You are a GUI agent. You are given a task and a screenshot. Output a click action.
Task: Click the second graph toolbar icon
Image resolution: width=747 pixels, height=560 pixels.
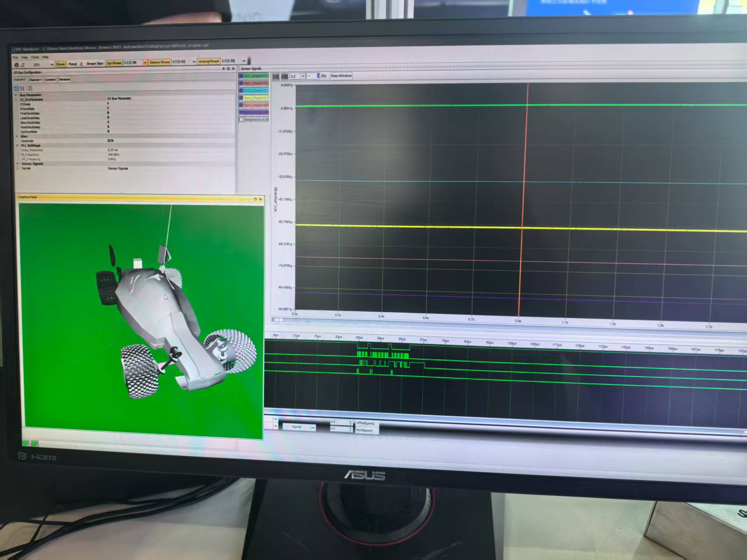pyautogui.click(x=284, y=76)
